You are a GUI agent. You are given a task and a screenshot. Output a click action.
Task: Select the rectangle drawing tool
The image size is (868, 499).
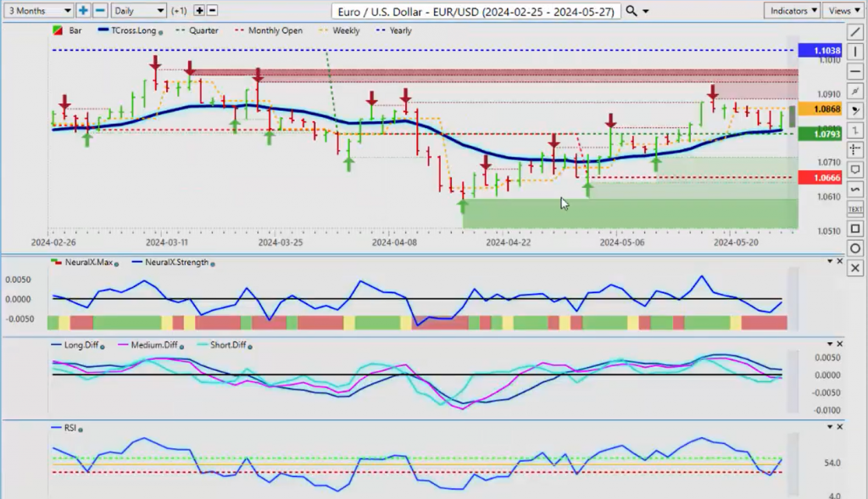pyautogui.click(x=855, y=229)
